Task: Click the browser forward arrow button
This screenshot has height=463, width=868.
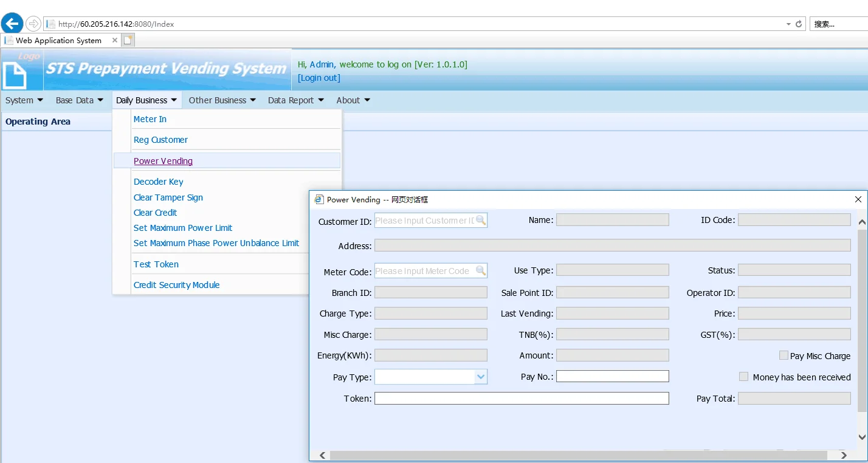Action: coord(33,24)
